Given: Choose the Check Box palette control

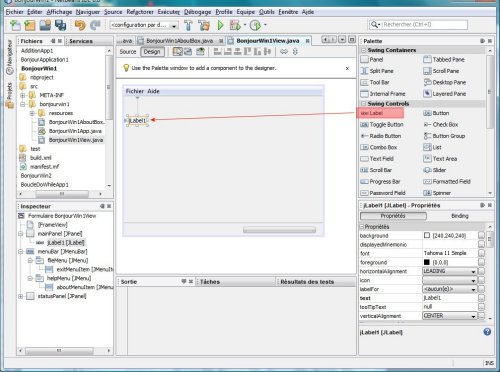Looking at the screenshot, I should click(x=441, y=124).
